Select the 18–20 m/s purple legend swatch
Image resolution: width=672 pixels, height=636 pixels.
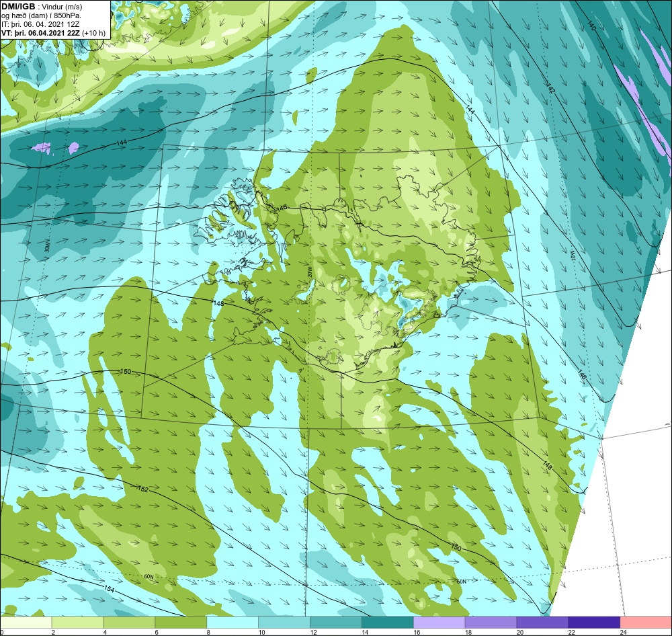point(491,623)
